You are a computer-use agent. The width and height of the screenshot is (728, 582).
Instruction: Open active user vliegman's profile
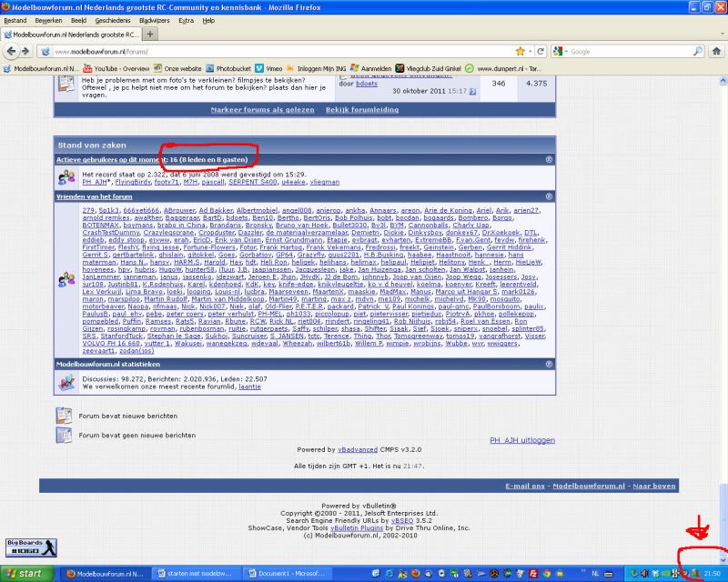(x=325, y=182)
